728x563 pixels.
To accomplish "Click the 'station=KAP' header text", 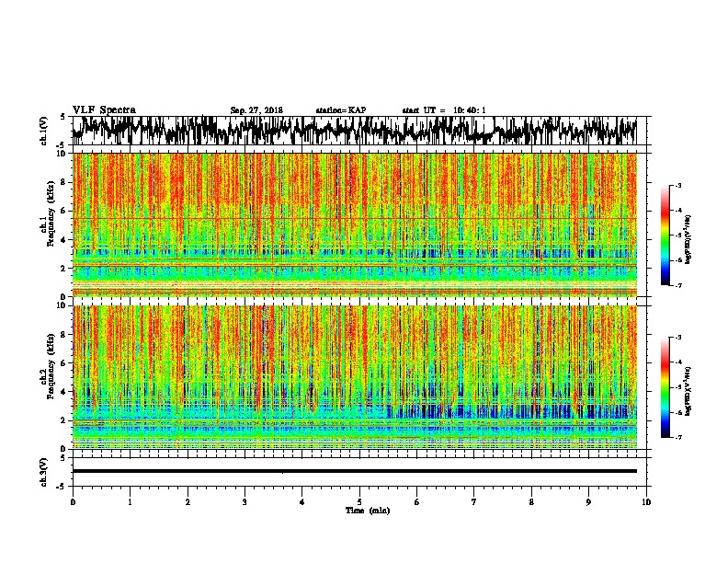I will [341, 110].
